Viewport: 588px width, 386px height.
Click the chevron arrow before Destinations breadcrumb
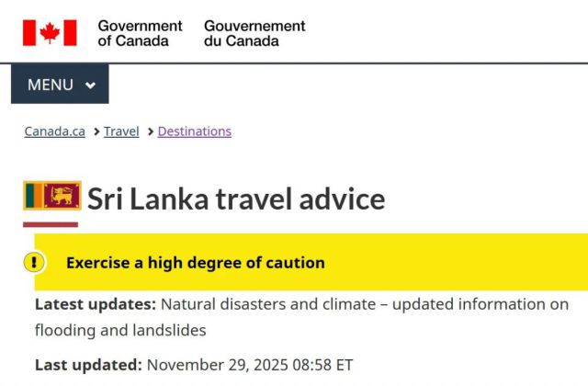point(149,131)
